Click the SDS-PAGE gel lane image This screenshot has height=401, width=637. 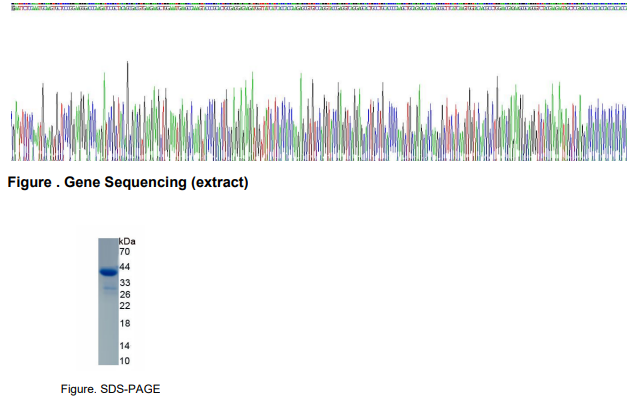[108, 302]
